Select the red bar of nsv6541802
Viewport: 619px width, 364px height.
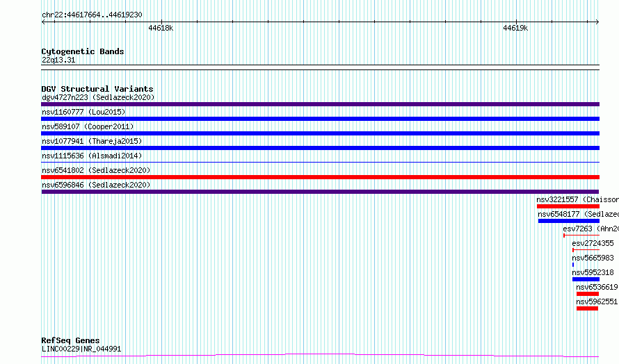pyautogui.click(x=320, y=177)
